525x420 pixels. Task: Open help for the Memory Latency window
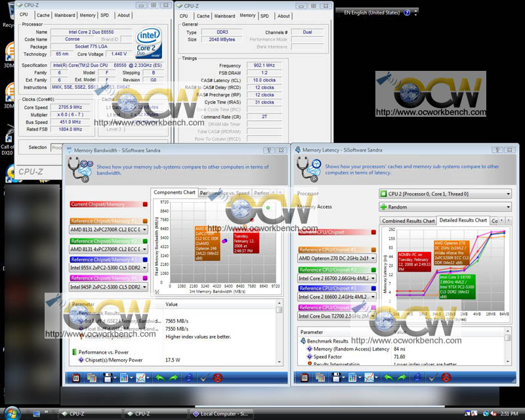[497, 150]
